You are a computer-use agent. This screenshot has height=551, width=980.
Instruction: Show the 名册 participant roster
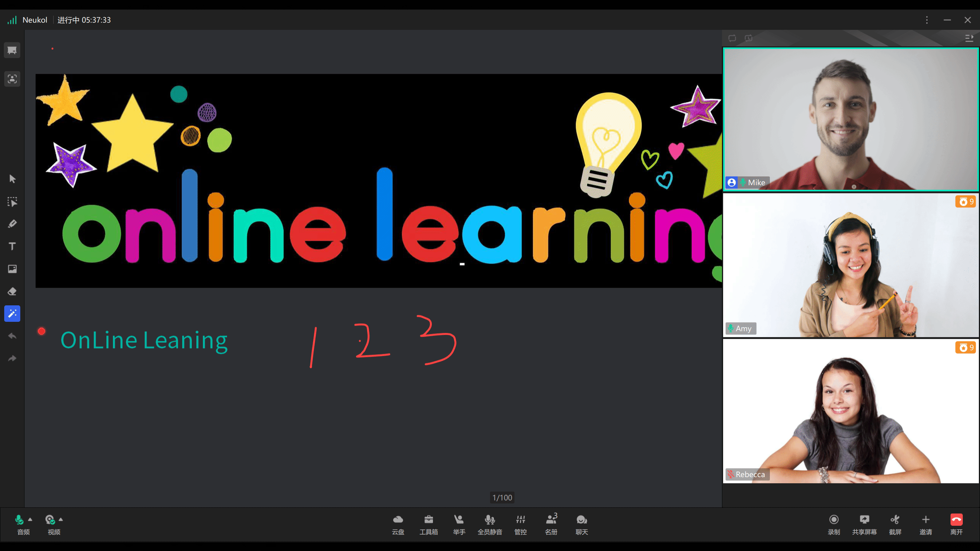[x=551, y=525]
